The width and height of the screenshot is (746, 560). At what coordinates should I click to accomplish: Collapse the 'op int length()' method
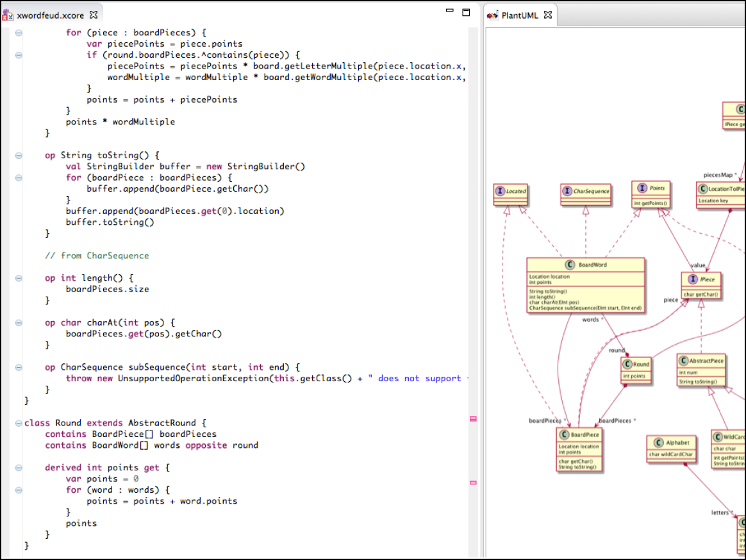pyautogui.click(x=19, y=278)
